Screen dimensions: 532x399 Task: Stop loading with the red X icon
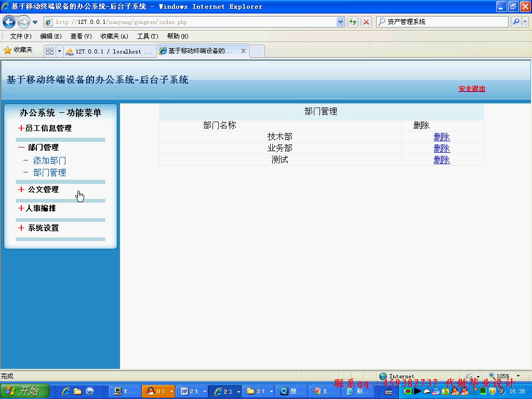click(x=366, y=22)
